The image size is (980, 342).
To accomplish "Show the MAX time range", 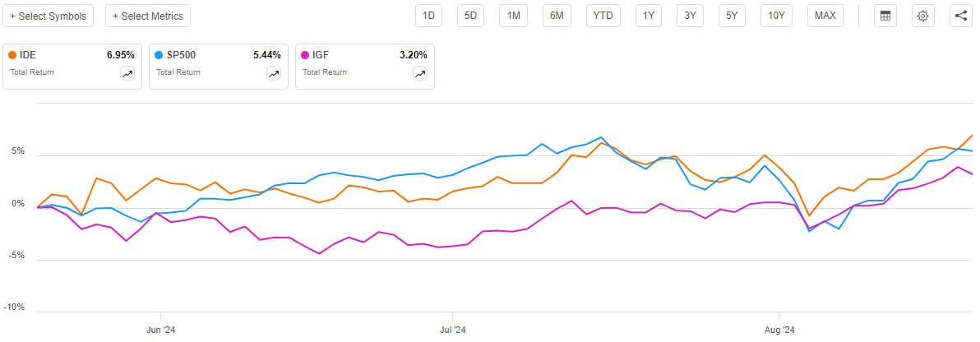I will coord(825,16).
